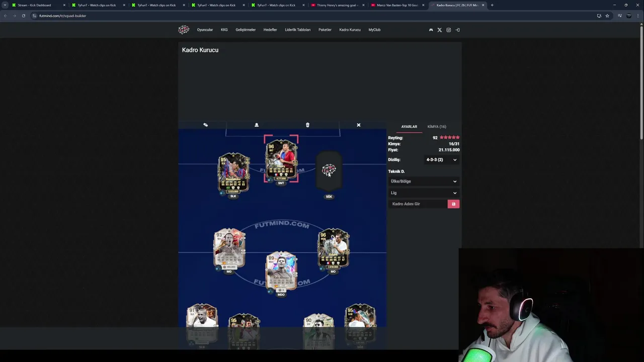This screenshot has width=644, height=362.
Task: Switch to the Stream - Kick Dashboard tab
Action: tap(38, 5)
